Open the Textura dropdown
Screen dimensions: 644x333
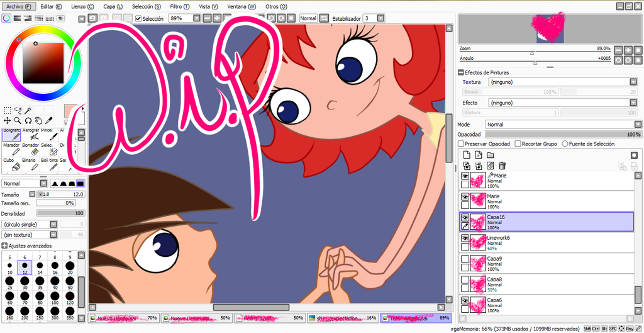633,82
